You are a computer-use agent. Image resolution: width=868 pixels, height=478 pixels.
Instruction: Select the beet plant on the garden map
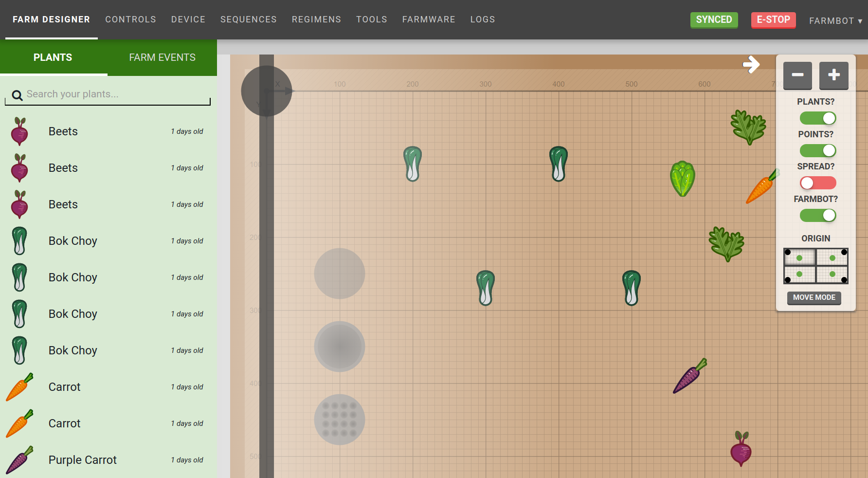[741, 449]
